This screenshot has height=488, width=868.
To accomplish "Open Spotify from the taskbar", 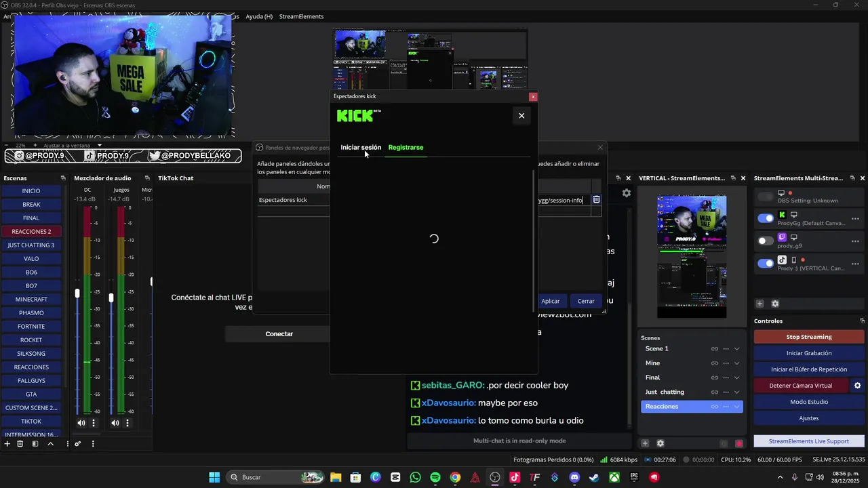I will [x=435, y=477].
